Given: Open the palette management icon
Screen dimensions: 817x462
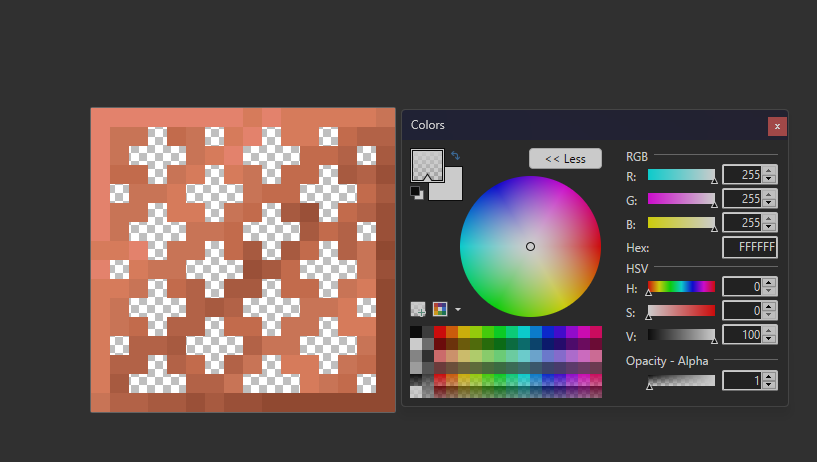Looking at the screenshot, I should [x=440, y=309].
